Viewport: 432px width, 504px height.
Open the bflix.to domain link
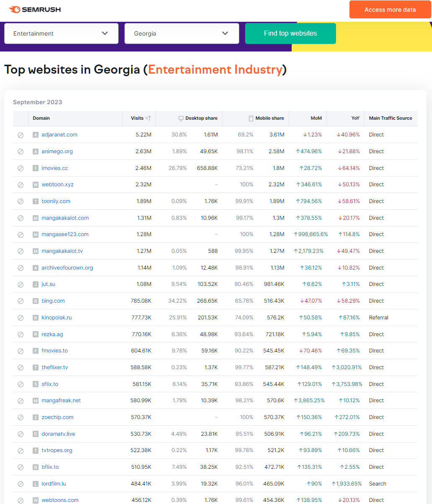[50, 467]
